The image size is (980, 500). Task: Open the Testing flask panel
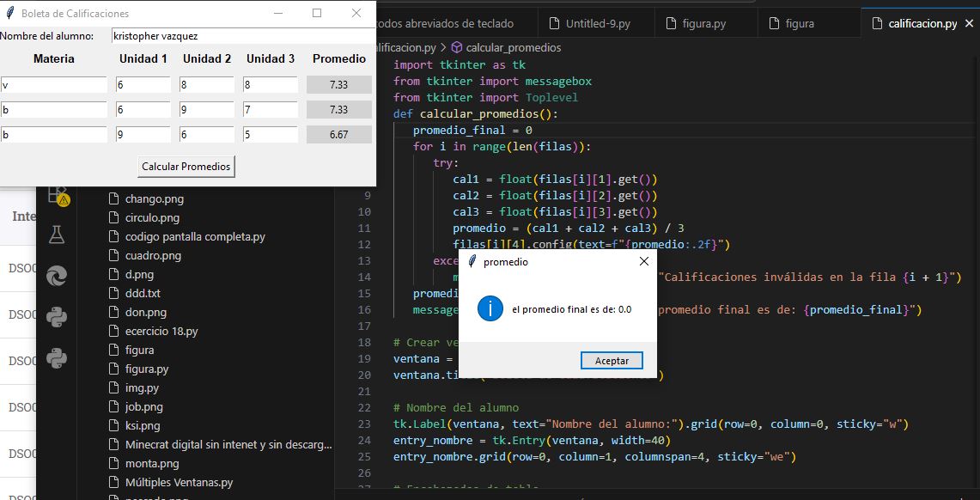[x=57, y=234]
